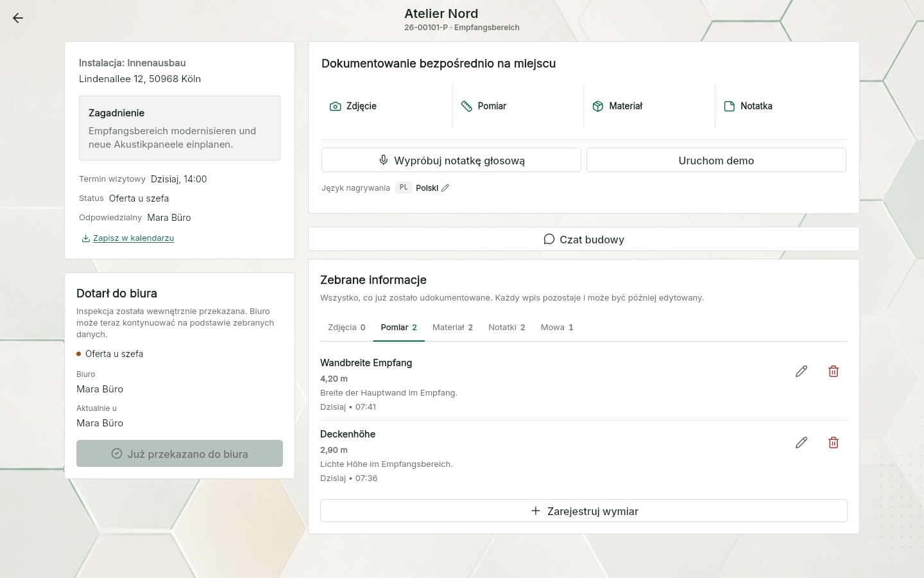Image resolution: width=924 pixels, height=578 pixels.
Task: Start the demo with Uruchom demo
Action: click(x=716, y=161)
